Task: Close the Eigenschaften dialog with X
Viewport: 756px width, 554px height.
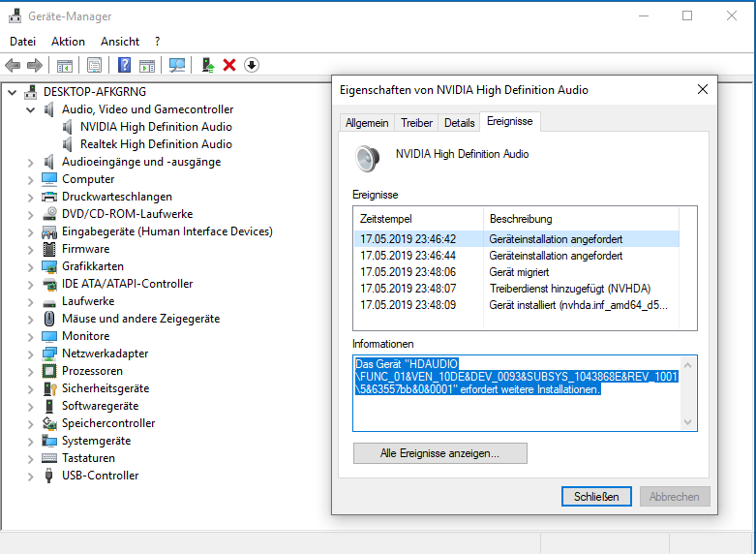Action: coord(703,89)
